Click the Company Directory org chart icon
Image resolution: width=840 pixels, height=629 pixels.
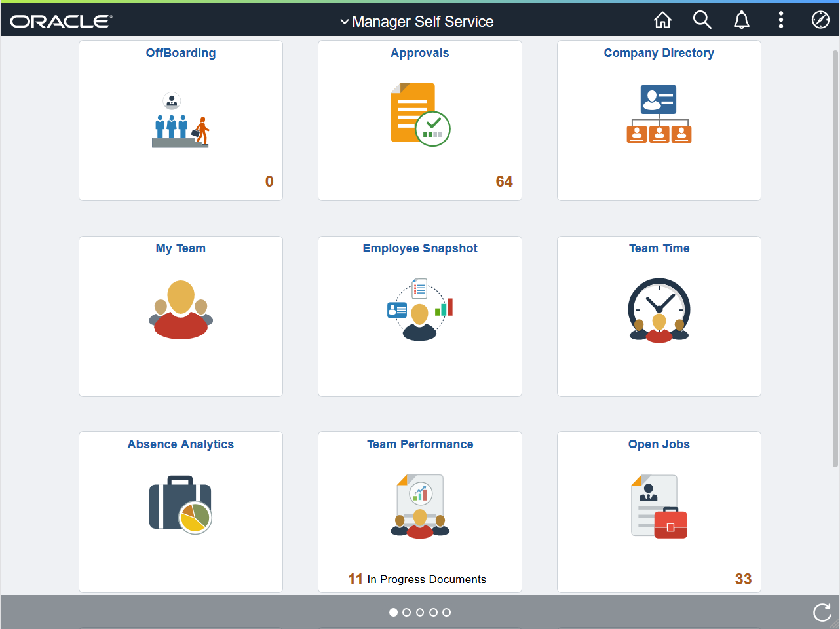pyautogui.click(x=659, y=114)
